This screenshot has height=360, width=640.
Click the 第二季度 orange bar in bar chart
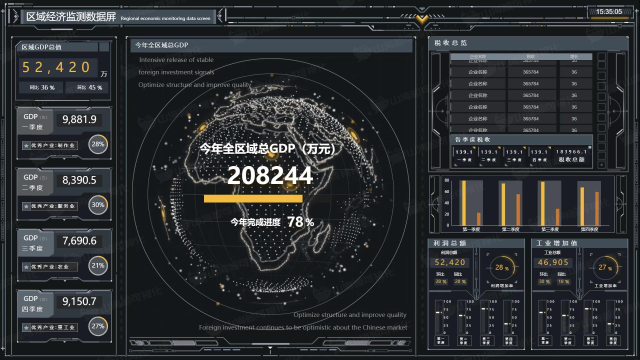pyautogui.click(x=518, y=210)
